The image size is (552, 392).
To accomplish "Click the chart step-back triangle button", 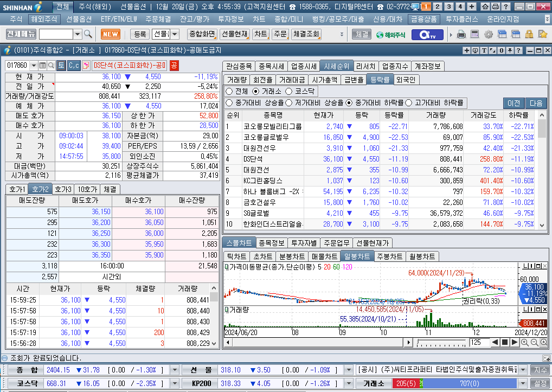I will click(x=495, y=342).
